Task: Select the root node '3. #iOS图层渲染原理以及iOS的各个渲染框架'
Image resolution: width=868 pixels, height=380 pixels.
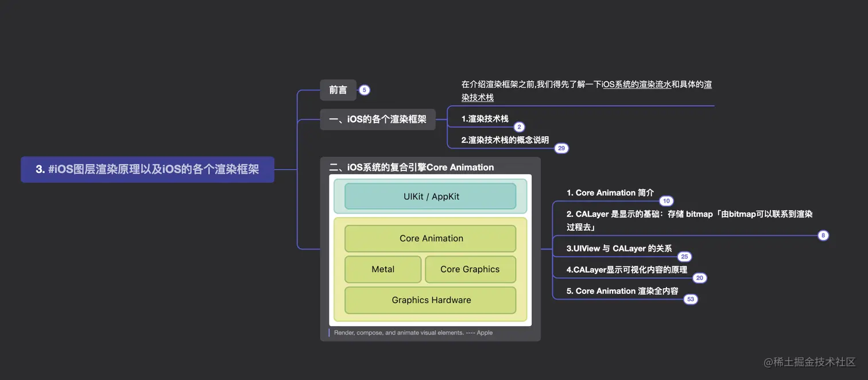Action: [148, 169]
